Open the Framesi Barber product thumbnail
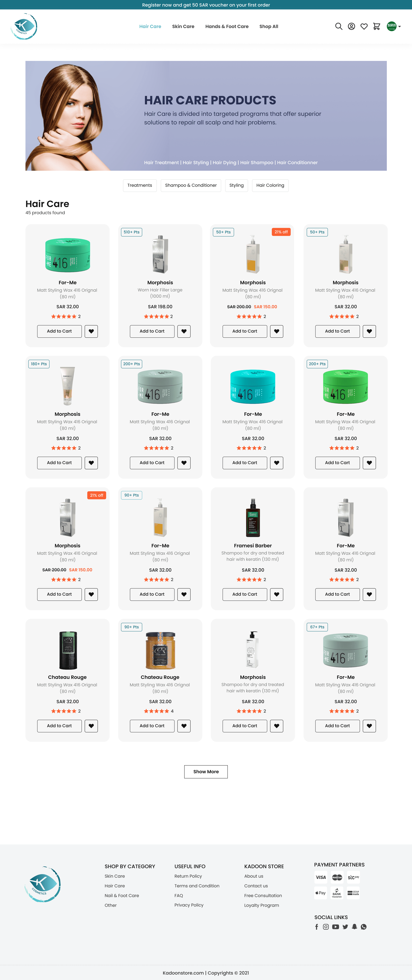The image size is (412, 980). pos(253,517)
